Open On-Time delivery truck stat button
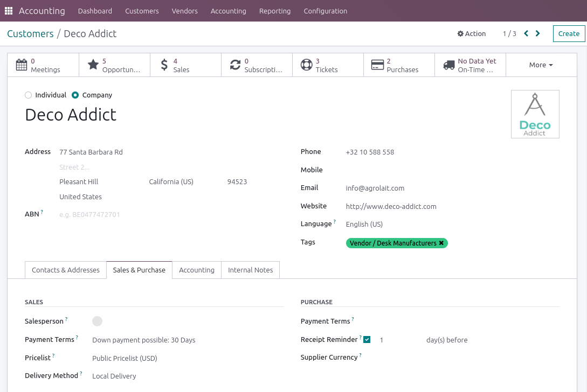587x392 pixels. (470, 65)
